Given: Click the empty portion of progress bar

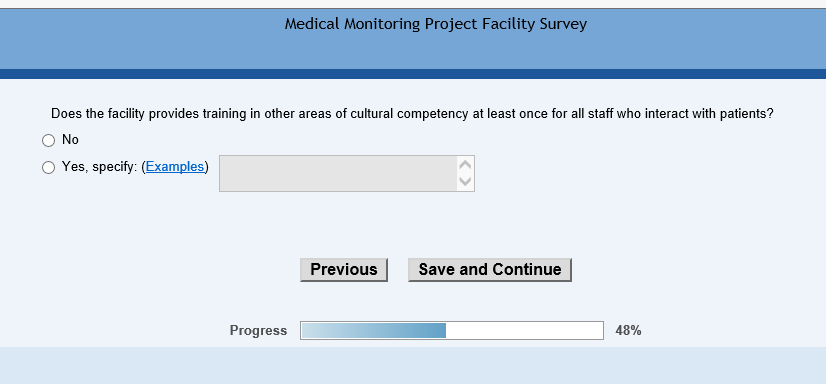Looking at the screenshot, I should 524,331.
